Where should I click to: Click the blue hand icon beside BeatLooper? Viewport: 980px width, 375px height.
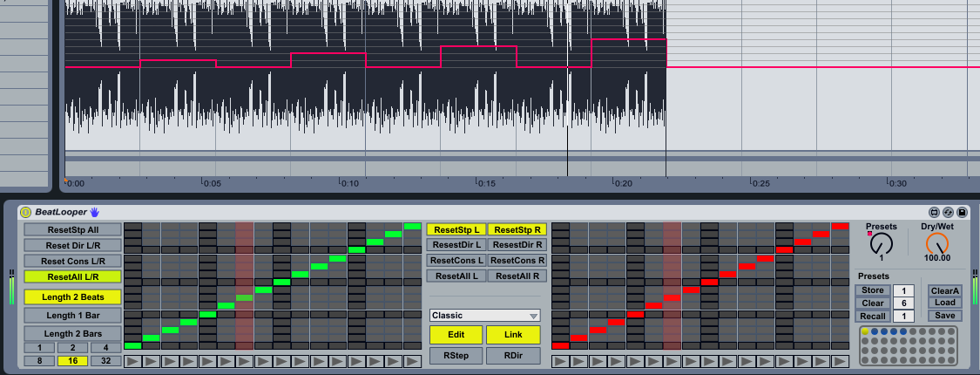pos(95,212)
